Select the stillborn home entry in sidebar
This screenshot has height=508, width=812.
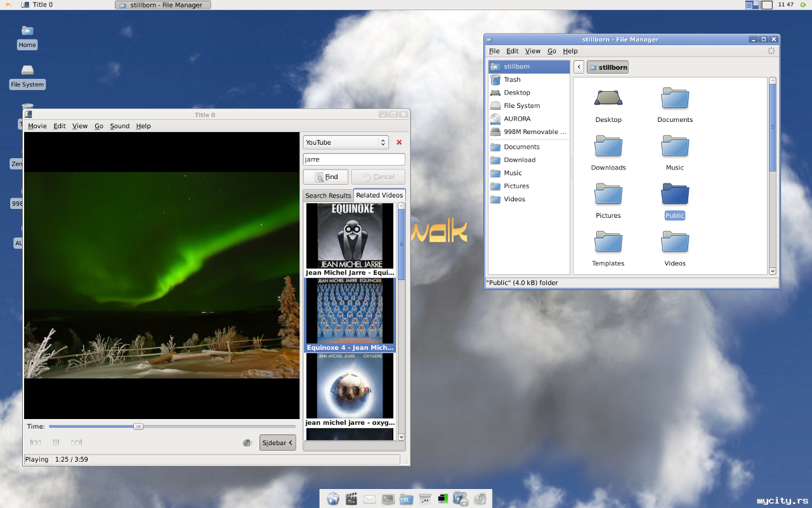[x=529, y=67]
